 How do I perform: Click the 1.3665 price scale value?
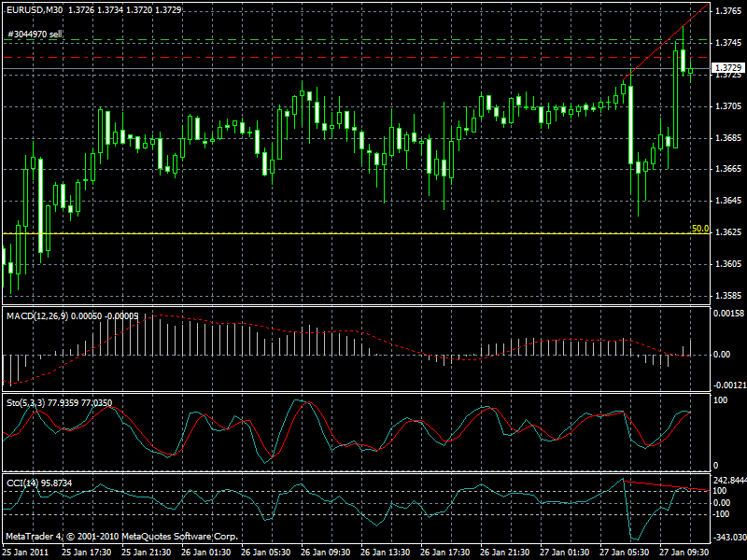coord(728,169)
